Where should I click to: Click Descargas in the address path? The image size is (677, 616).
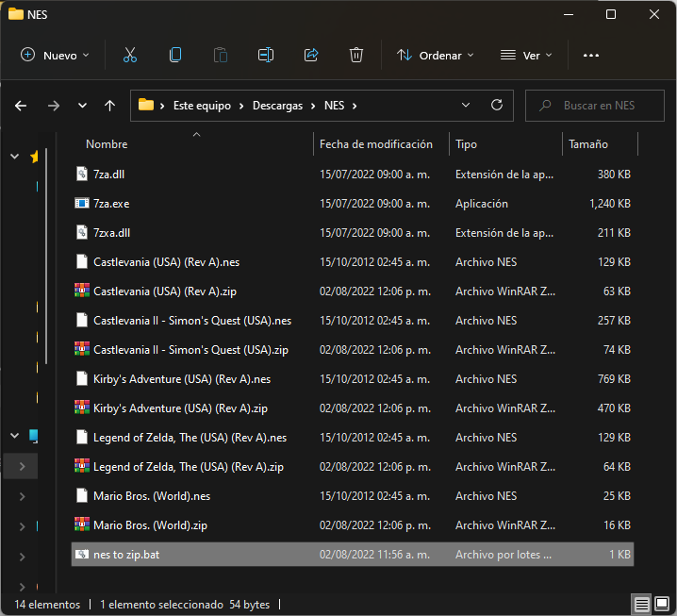(x=277, y=106)
